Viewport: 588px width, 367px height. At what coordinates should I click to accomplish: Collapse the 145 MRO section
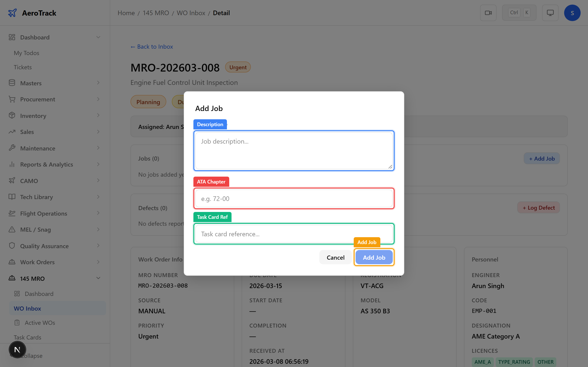coord(98,278)
